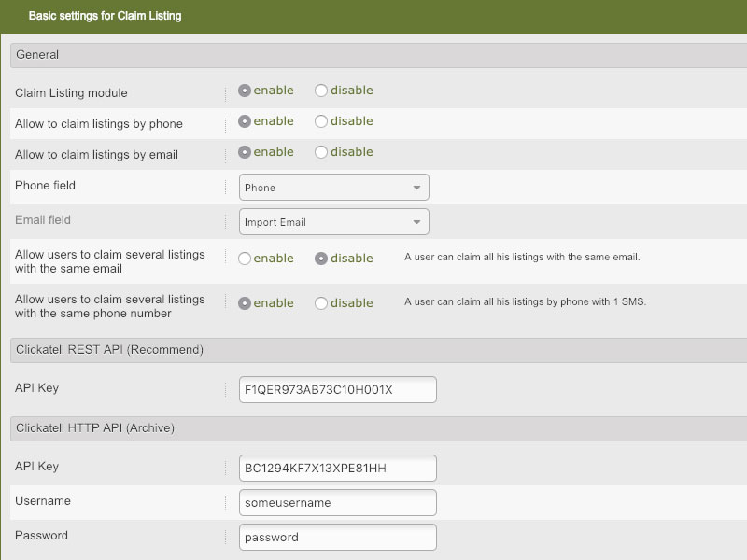Disable several listings with same phone number
This screenshot has height=560, width=747.
[x=322, y=304]
